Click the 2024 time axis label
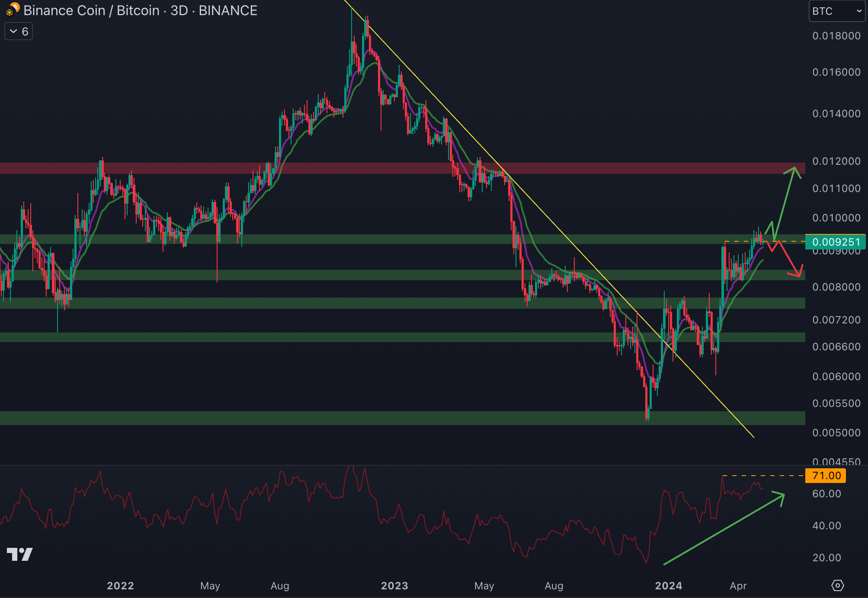Screen dimensions: 868x598 pos(668,585)
